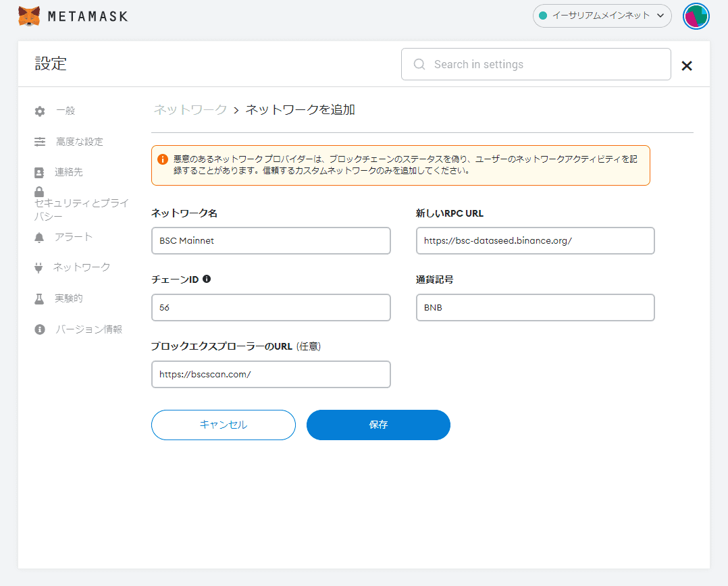The width and height of the screenshot is (728, 586).
Task: Click the orange warning icon in alert
Action: pyautogui.click(x=163, y=159)
